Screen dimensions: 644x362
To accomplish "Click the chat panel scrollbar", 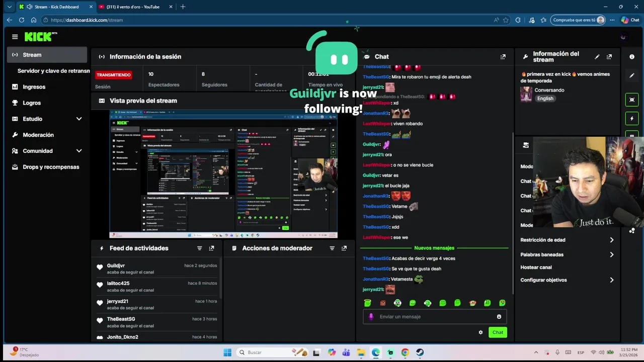I will 513,214.
